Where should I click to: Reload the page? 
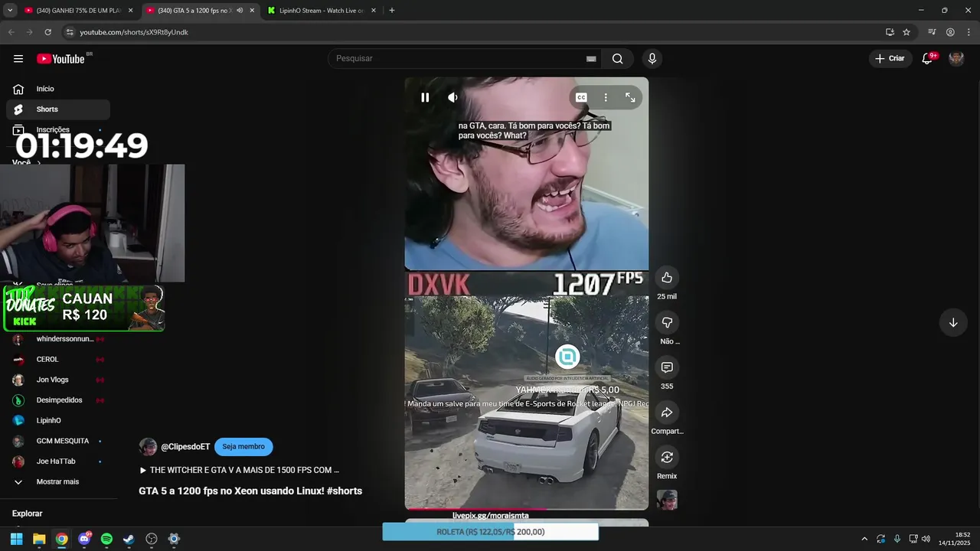[x=47, y=32]
